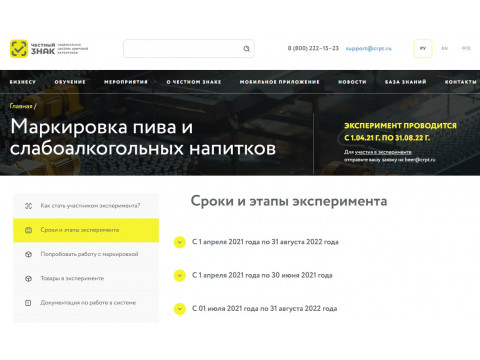
Task: Click the 8 (800) 222-15-23 phone number
Action: pyautogui.click(x=313, y=49)
